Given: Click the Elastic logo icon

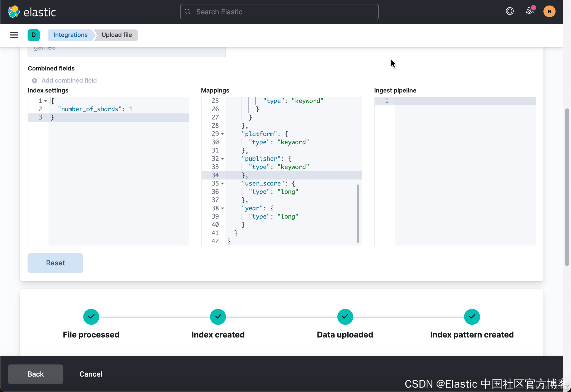Looking at the screenshot, I should (14, 12).
